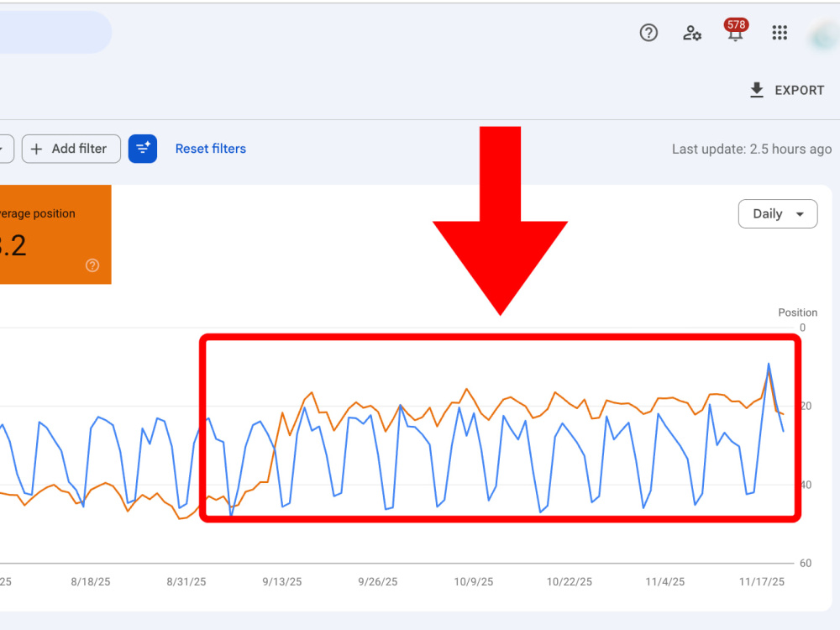Click the 10/22/25 date axis label
The height and width of the screenshot is (630, 840).
point(569,582)
